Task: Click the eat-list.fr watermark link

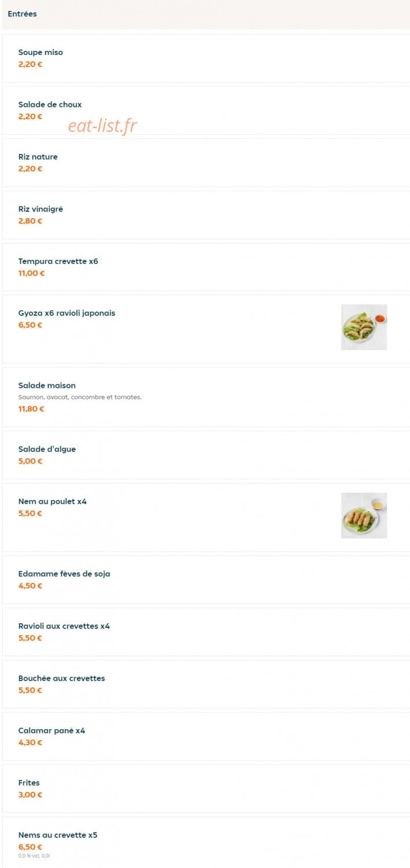Action: pyautogui.click(x=103, y=125)
